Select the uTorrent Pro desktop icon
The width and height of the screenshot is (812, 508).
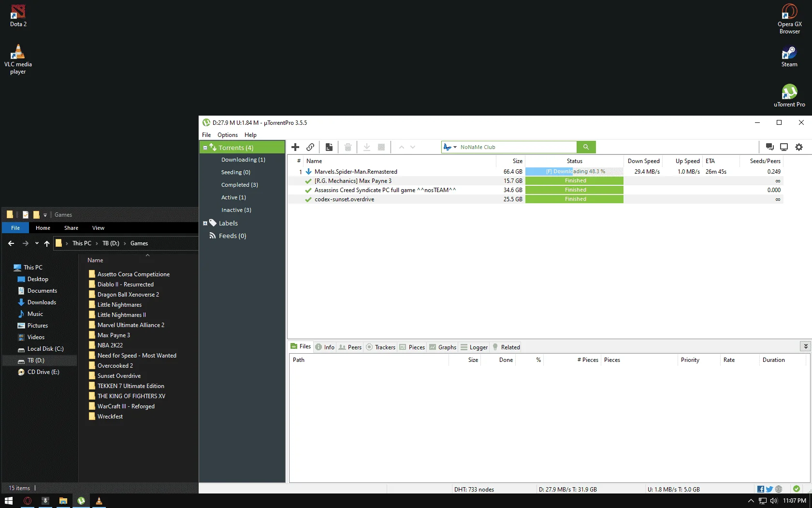[x=789, y=95]
